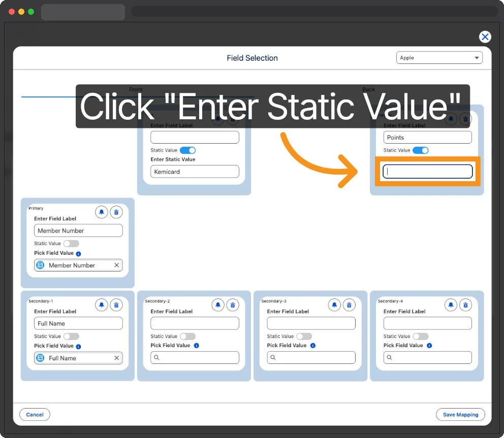Viewport: 504px width, 438px height.
Task: Focus Secondary-4 field label input
Action: (427, 323)
